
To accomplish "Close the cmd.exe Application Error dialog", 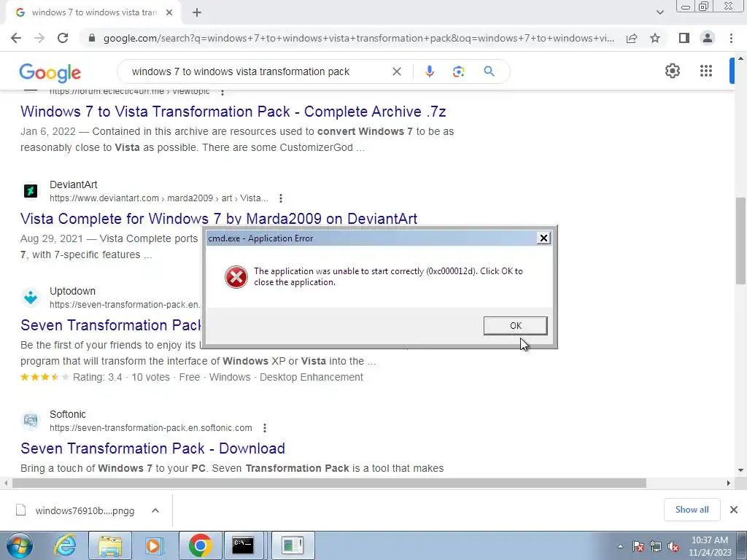I will click(x=543, y=238).
